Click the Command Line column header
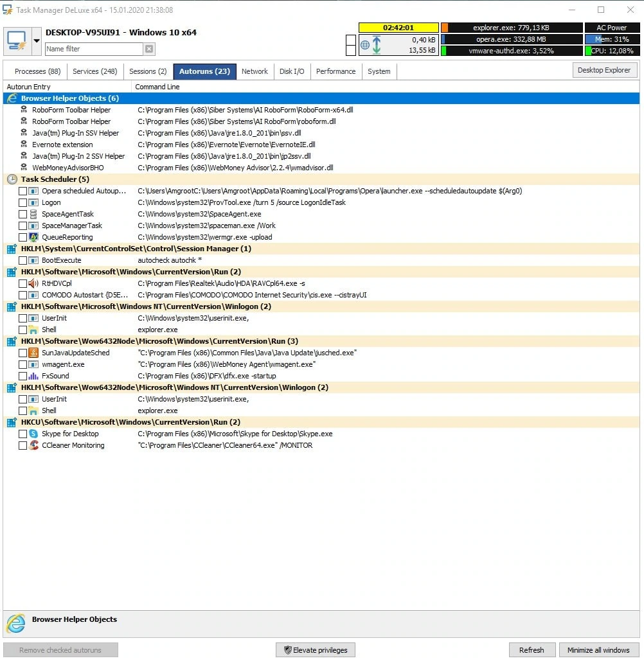 (x=385, y=87)
